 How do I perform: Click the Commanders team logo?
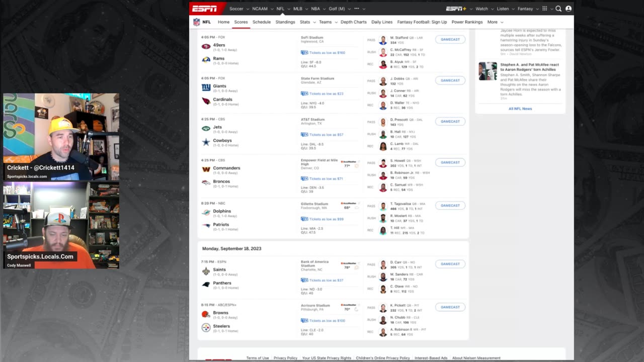(x=206, y=169)
